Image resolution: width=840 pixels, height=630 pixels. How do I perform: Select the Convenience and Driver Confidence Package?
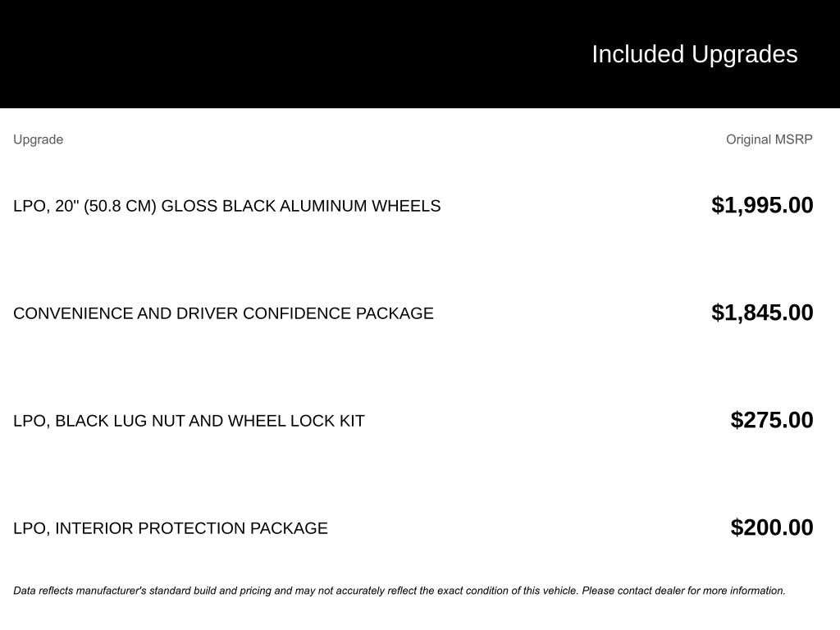(223, 313)
